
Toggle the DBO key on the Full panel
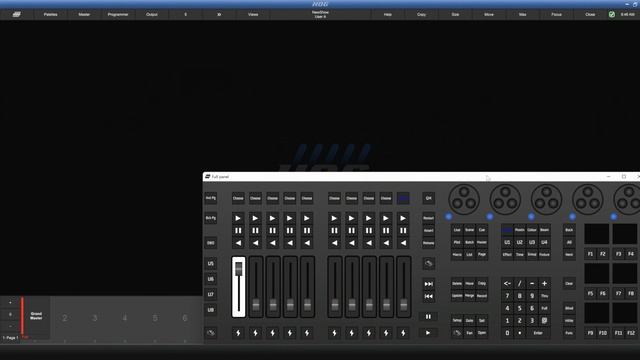pyautogui.click(x=211, y=243)
